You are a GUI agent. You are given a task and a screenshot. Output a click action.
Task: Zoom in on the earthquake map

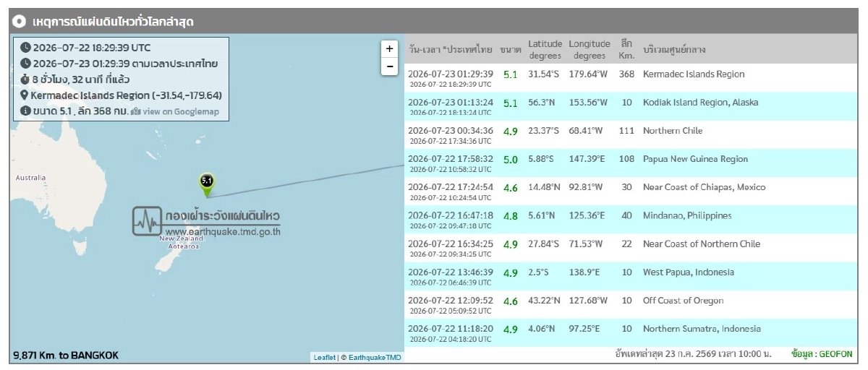(x=389, y=48)
